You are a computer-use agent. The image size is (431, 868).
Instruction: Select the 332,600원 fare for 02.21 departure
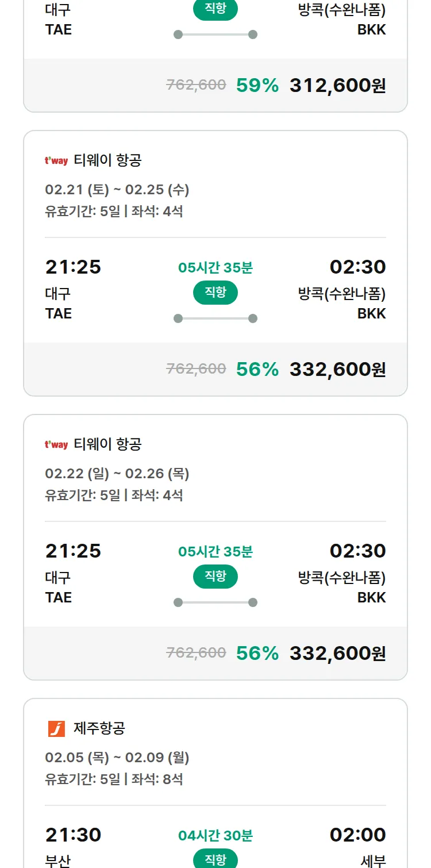click(337, 370)
